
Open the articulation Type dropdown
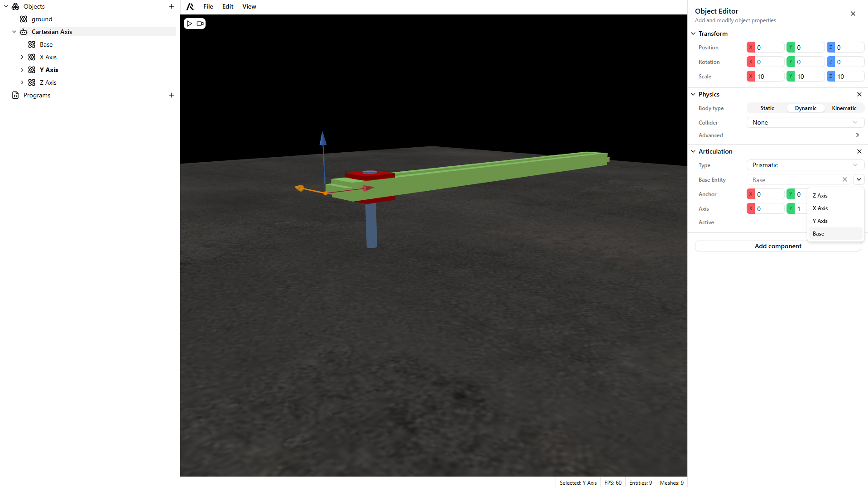point(805,165)
